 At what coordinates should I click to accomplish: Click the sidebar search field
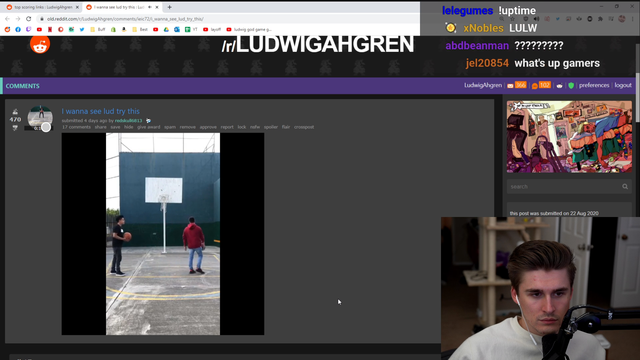(563, 187)
